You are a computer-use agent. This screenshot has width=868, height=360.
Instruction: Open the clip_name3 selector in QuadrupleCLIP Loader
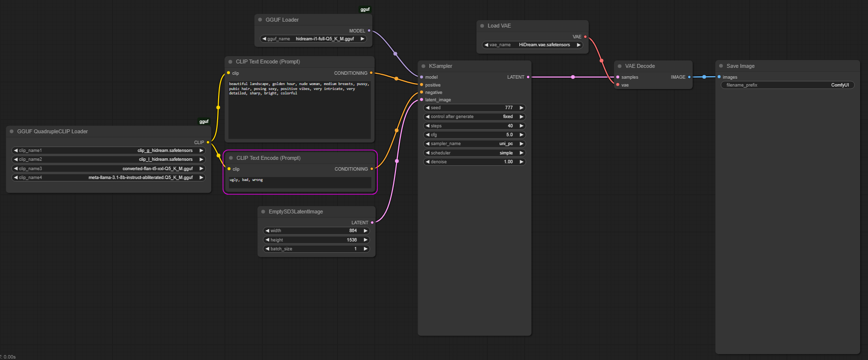point(109,169)
